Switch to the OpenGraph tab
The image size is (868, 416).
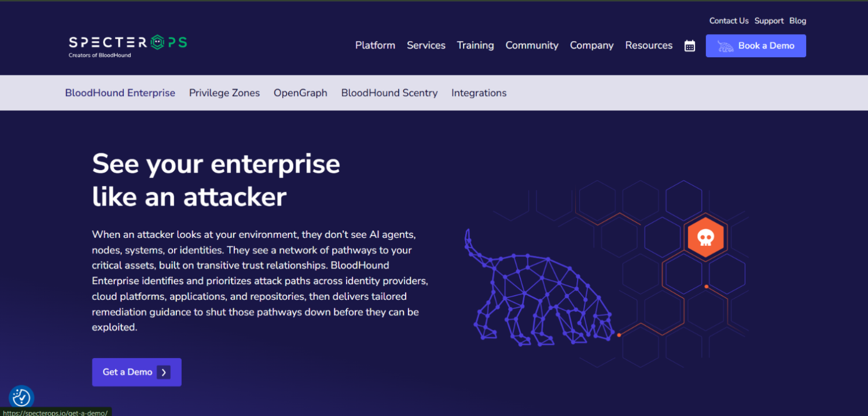(x=300, y=93)
